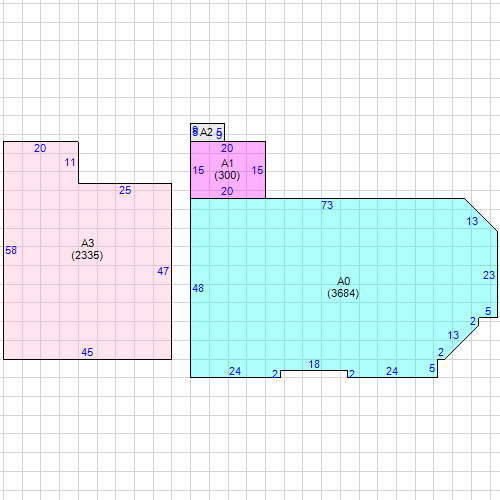Click the 11 dimension on A3
500x500 pixels.
coord(70,162)
